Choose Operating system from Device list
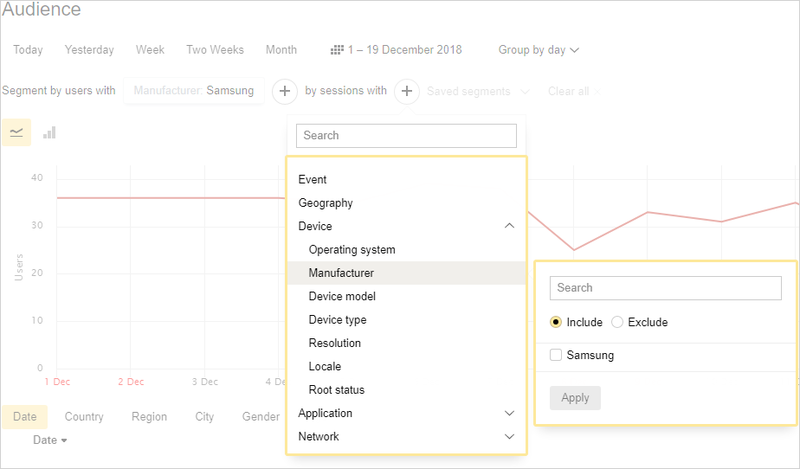This screenshot has width=800, height=469. 352,249
